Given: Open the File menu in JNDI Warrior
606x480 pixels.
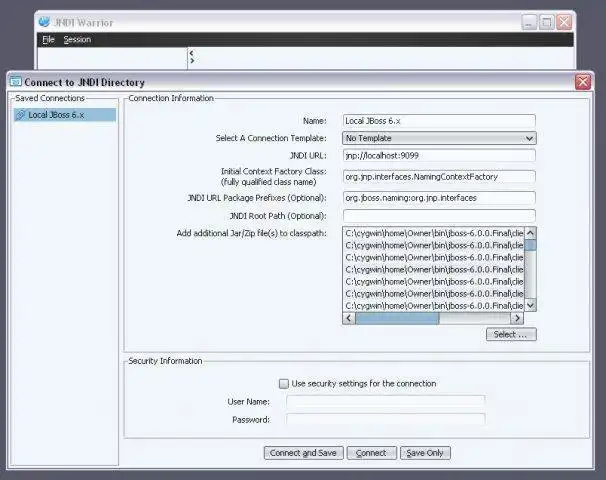Looking at the screenshot, I should click(48, 39).
